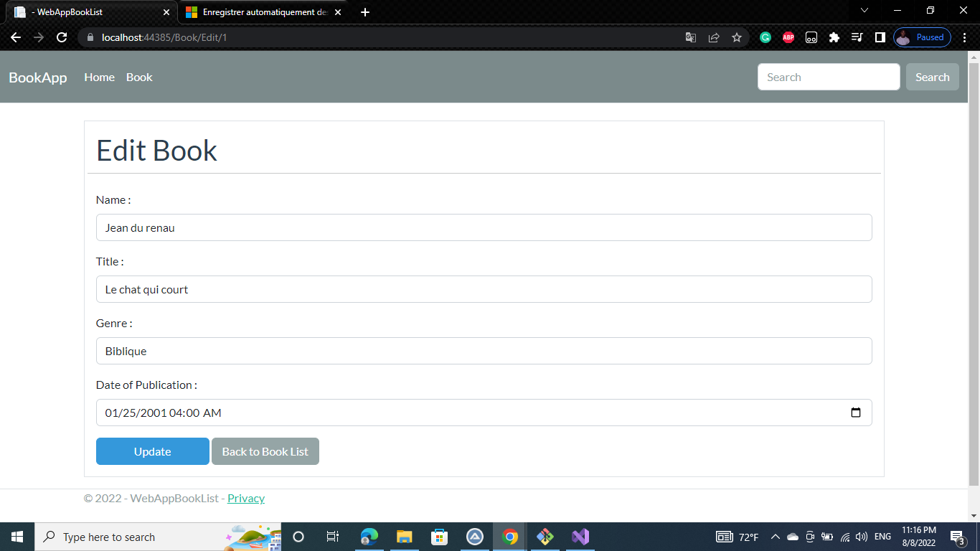The width and height of the screenshot is (980, 551).
Task: Click the Update button
Action: click(153, 451)
